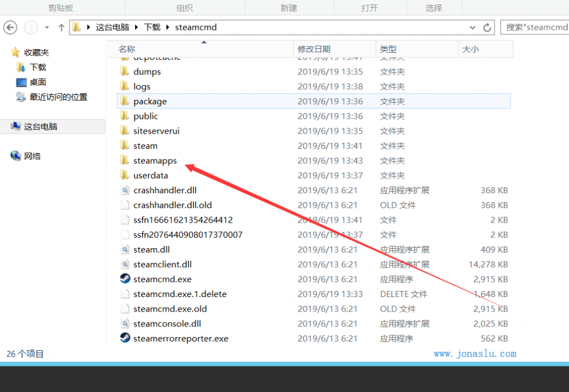Select 收藏夹 star icon in sidebar
Screen dimensions: 569x392
pyautogui.click(x=15, y=52)
